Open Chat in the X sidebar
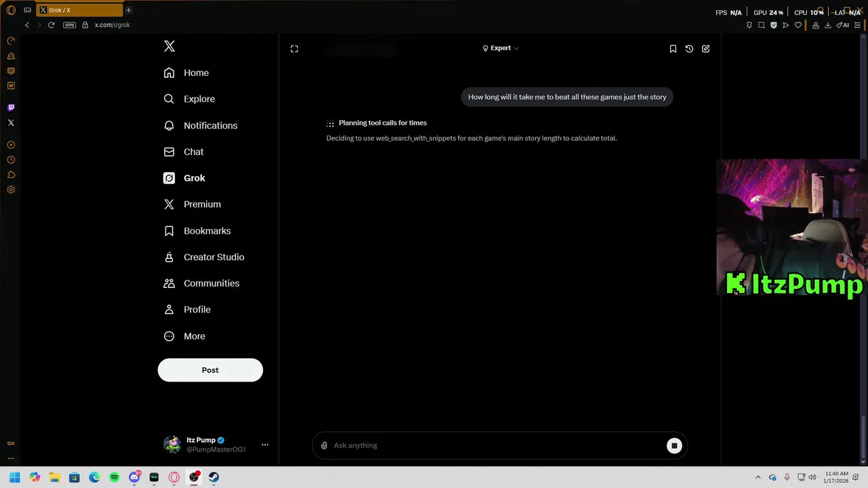The height and width of the screenshot is (488, 868). tap(184, 152)
